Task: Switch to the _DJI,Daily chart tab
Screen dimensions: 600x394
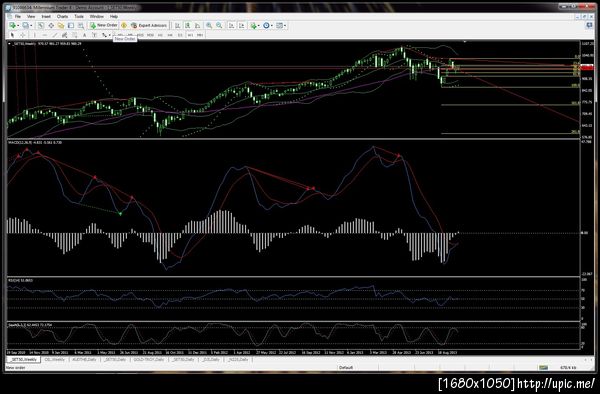Action: pos(211,360)
